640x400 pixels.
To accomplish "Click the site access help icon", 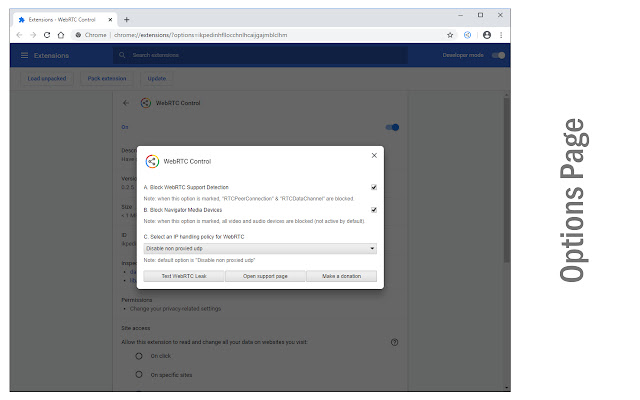I will click(395, 342).
